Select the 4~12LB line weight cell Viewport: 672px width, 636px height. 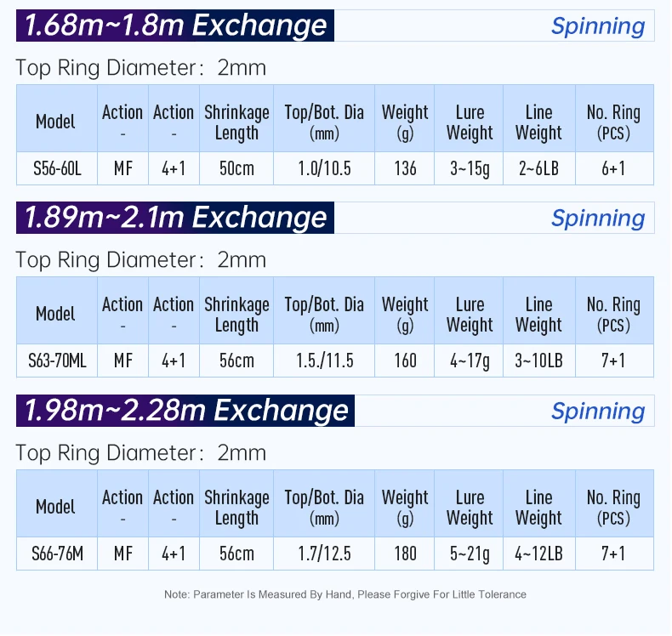(x=538, y=554)
